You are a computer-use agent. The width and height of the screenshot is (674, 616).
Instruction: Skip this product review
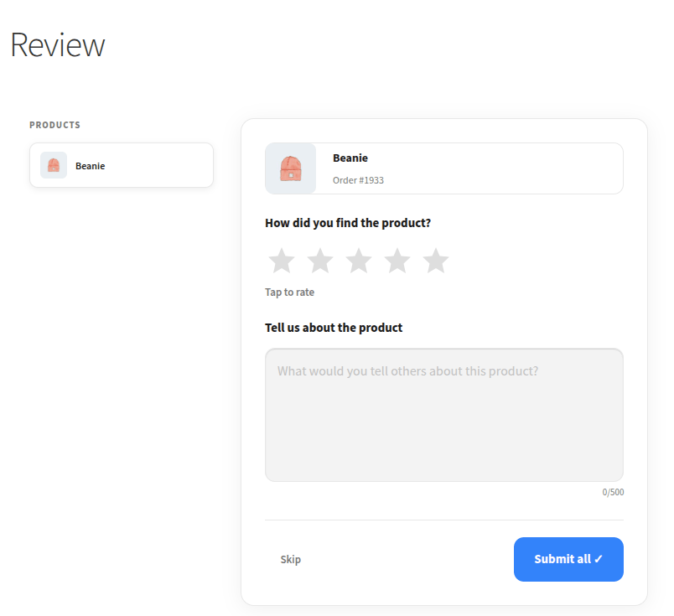click(x=291, y=560)
